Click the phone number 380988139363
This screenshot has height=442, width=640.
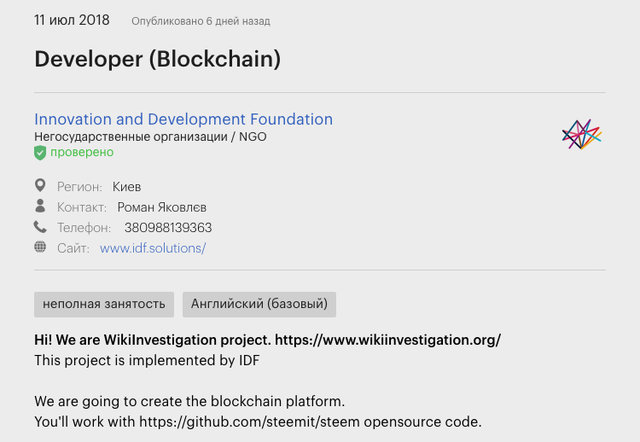pyautogui.click(x=168, y=227)
